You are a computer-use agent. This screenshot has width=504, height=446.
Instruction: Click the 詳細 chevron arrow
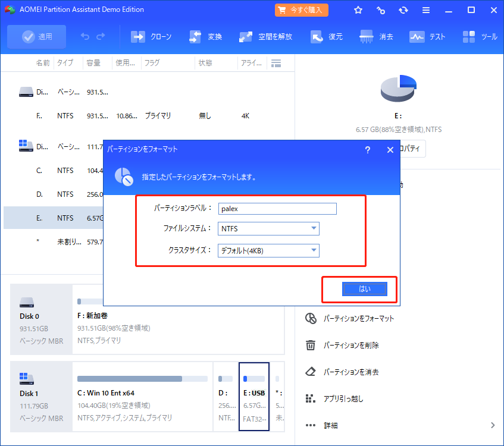493,425
